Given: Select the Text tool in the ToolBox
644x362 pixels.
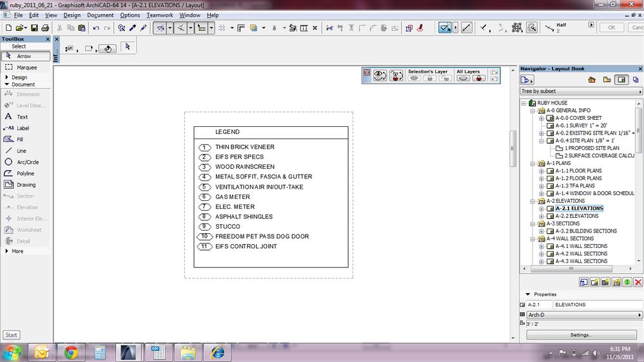Looking at the screenshot, I should (x=26, y=117).
